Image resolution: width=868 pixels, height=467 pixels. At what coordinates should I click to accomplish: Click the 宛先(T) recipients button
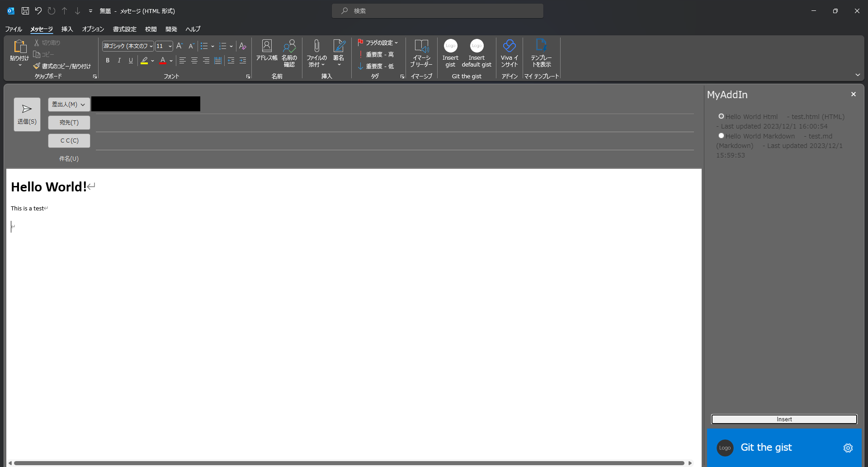tap(69, 123)
